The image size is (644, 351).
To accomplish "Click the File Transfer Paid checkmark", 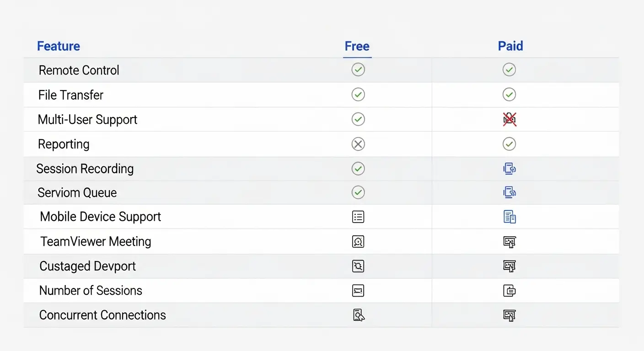I will click(x=509, y=95).
